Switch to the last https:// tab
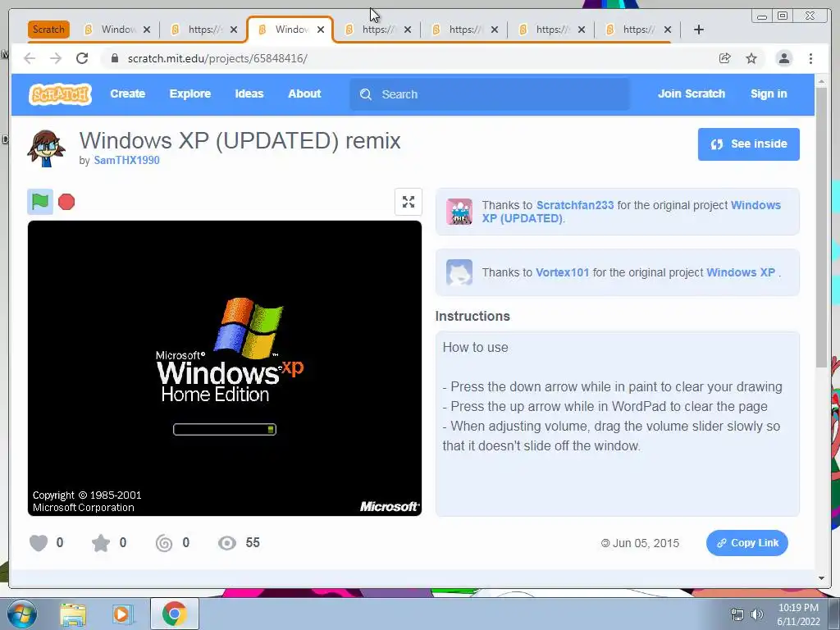The height and width of the screenshot is (630, 840). click(x=637, y=30)
